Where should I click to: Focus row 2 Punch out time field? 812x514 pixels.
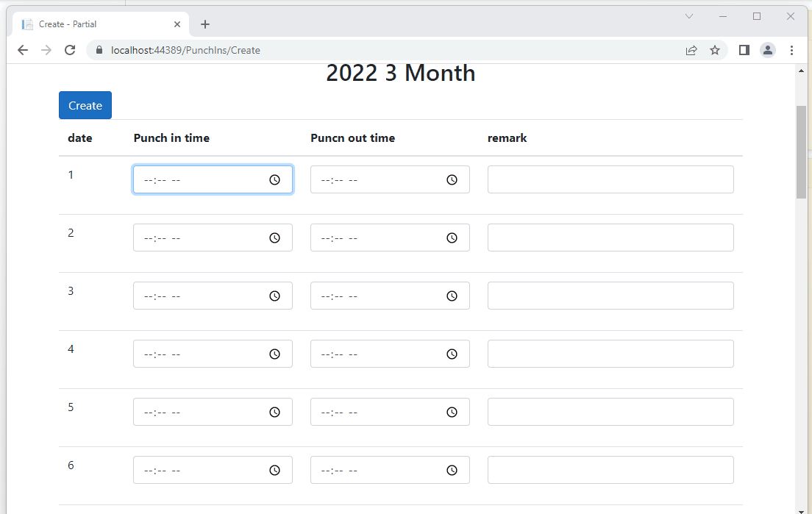coord(390,238)
